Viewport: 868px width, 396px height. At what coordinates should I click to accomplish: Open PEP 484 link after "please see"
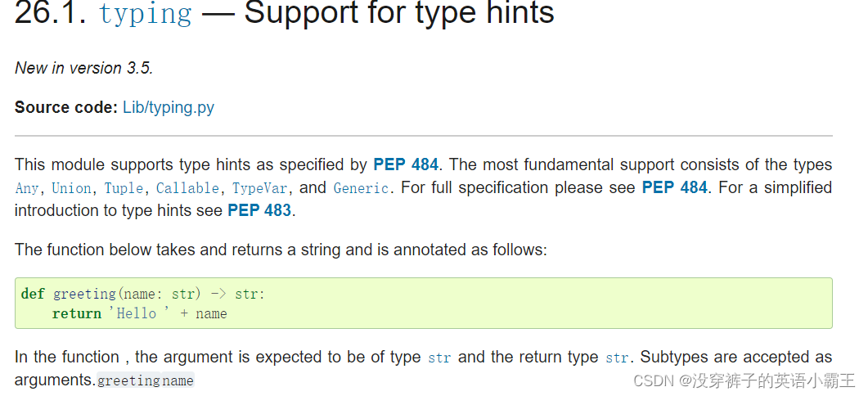pyautogui.click(x=674, y=187)
